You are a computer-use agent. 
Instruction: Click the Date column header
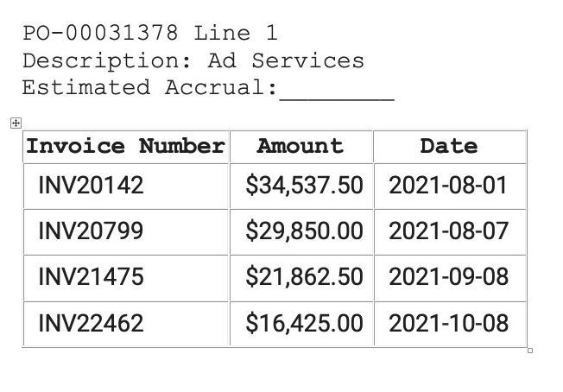pyautogui.click(x=450, y=147)
